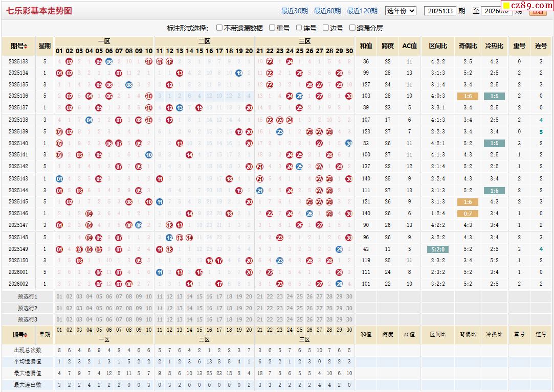Click blue ball 01 in issue 2025143 row
The width and height of the screenshot is (554, 392).
click(x=59, y=179)
